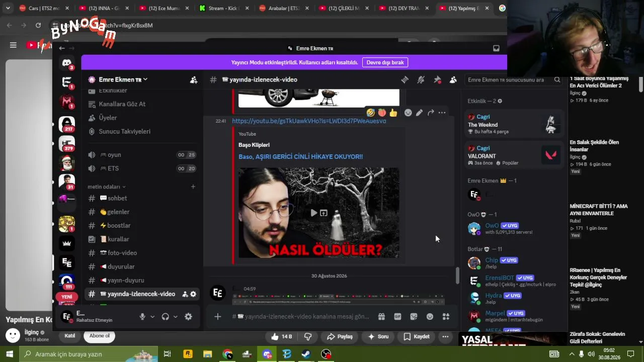Open pinned messages in channel header
The width and height of the screenshot is (644, 362).
(437, 80)
